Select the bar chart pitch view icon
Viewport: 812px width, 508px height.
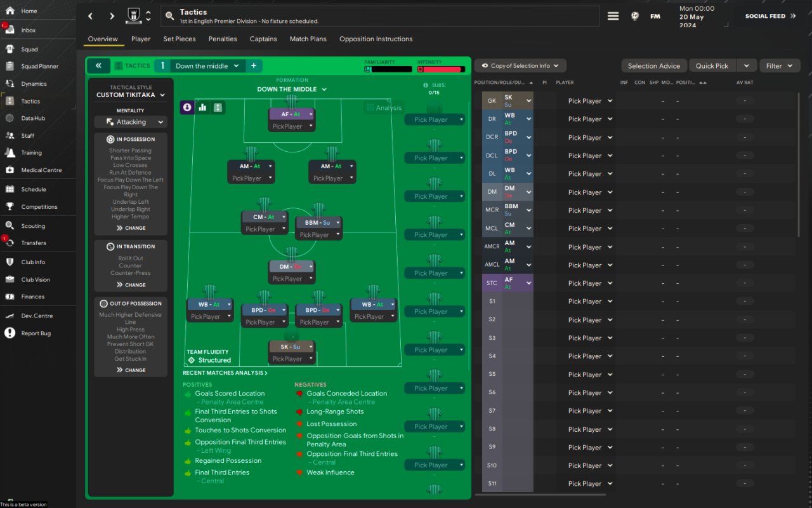tap(203, 107)
